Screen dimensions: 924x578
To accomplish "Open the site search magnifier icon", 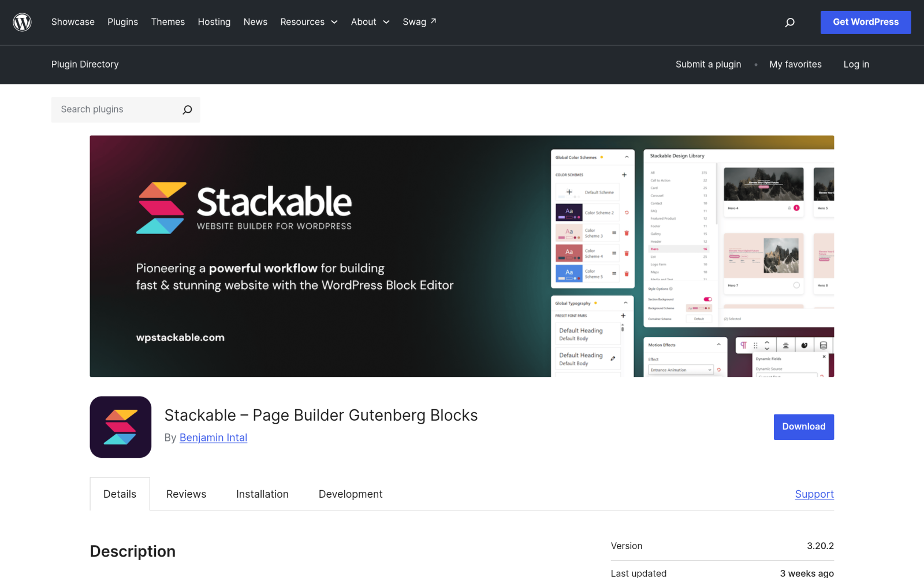I will coord(789,23).
